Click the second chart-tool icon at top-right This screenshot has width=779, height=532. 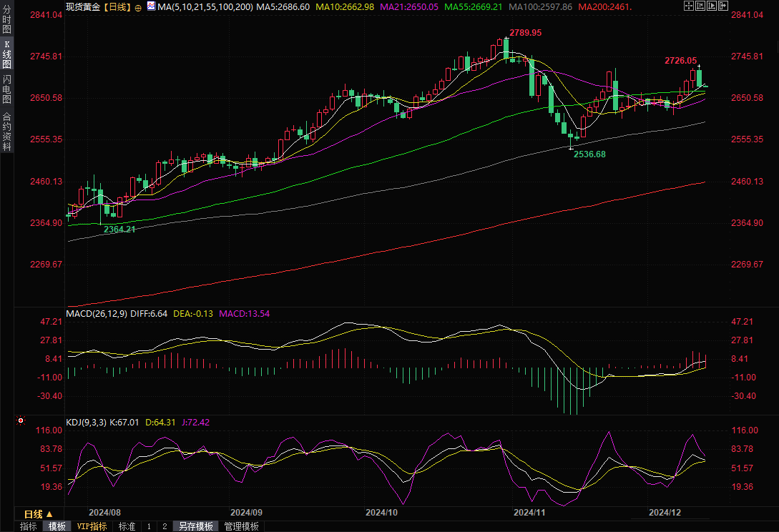click(x=700, y=6)
